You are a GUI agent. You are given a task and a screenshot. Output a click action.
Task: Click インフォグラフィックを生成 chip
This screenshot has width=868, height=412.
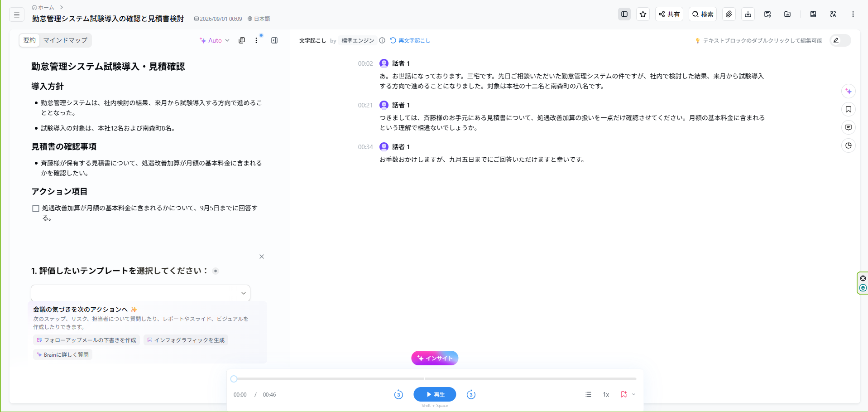tap(186, 340)
